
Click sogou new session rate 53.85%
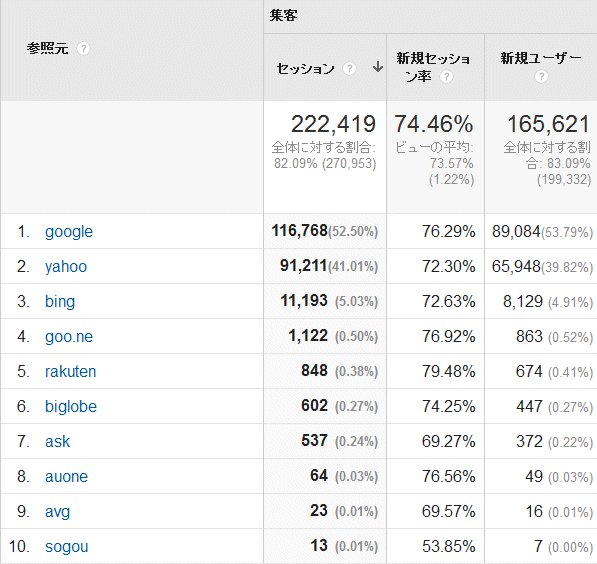[x=449, y=547]
